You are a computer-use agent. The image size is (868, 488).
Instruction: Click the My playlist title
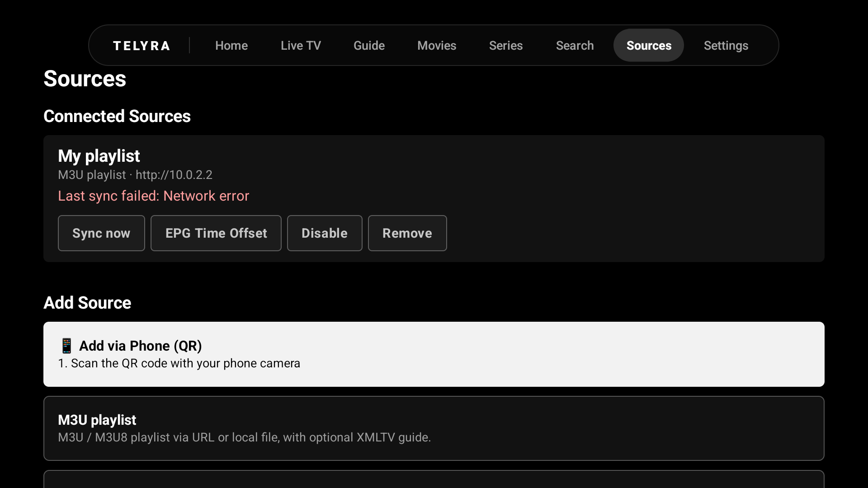tap(99, 156)
